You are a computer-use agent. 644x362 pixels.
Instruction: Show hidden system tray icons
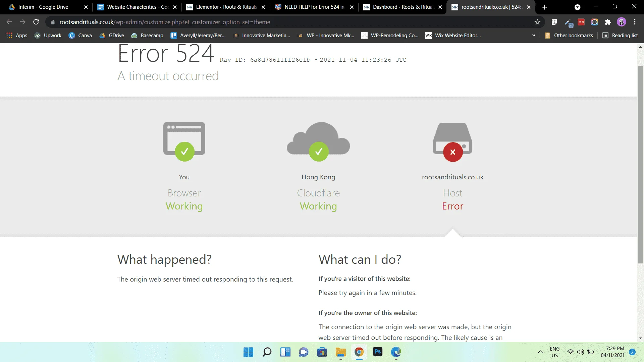pyautogui.click(x=540, y=352)
